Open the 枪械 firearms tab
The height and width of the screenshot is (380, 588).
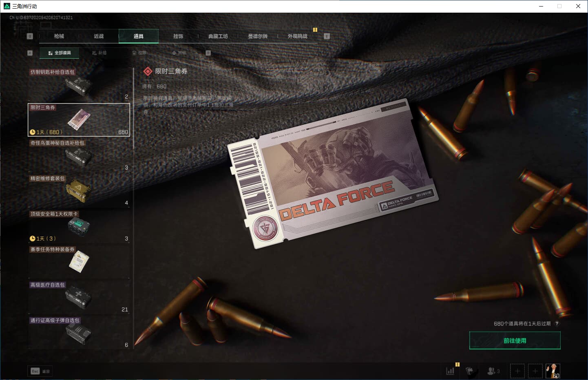tap(59, 36)
